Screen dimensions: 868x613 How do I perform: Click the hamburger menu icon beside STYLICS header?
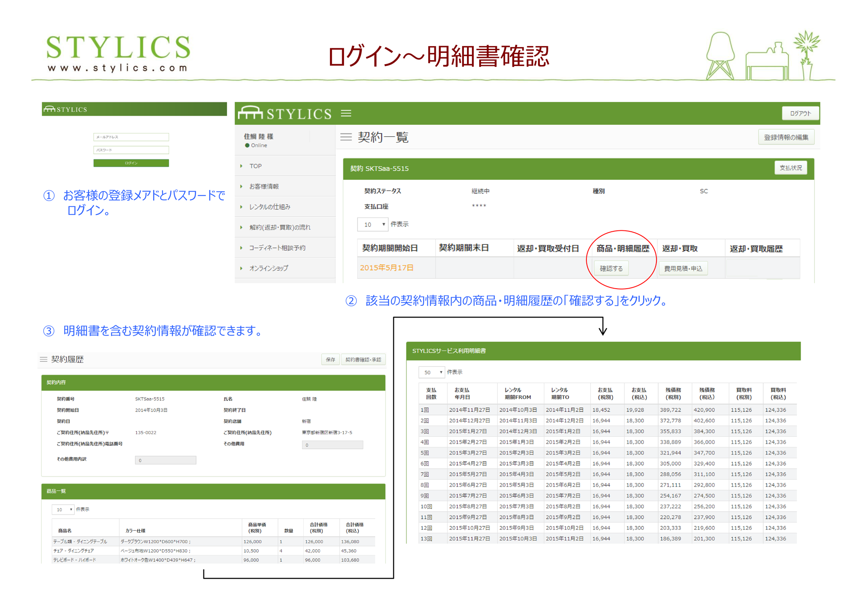tap(346, 113)
